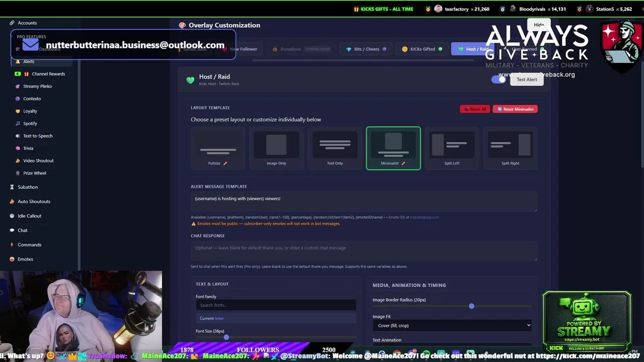Open Idle Callout clock icon
Image resolution: width=644 pixels, height=362 pixels.
pos(12,216)
